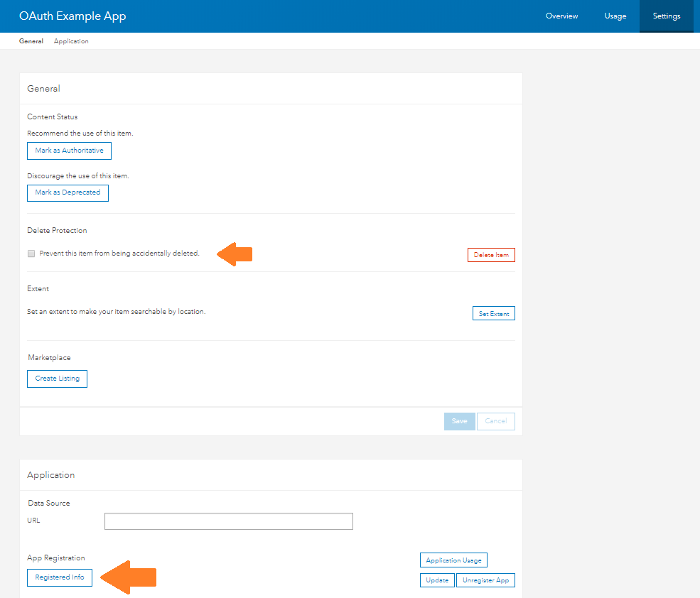Save the General settings
700x598 pixels.
[x=459, y=421]
